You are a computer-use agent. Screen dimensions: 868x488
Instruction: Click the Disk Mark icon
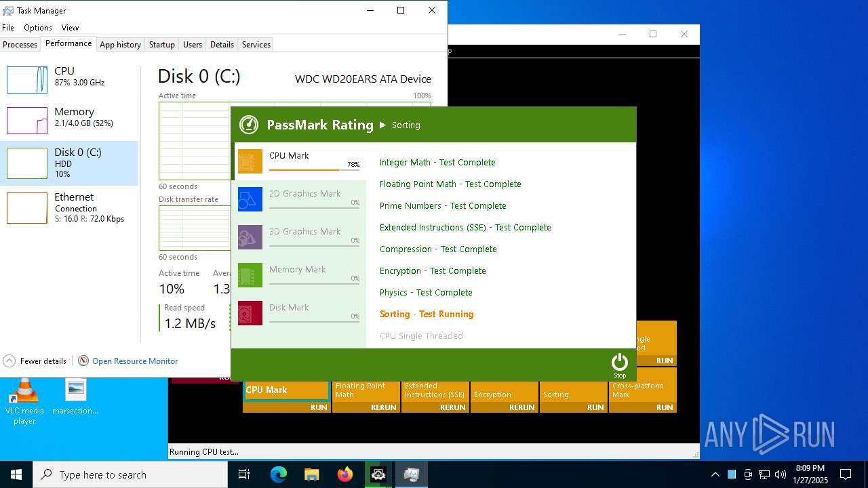[x=250, y=313]
